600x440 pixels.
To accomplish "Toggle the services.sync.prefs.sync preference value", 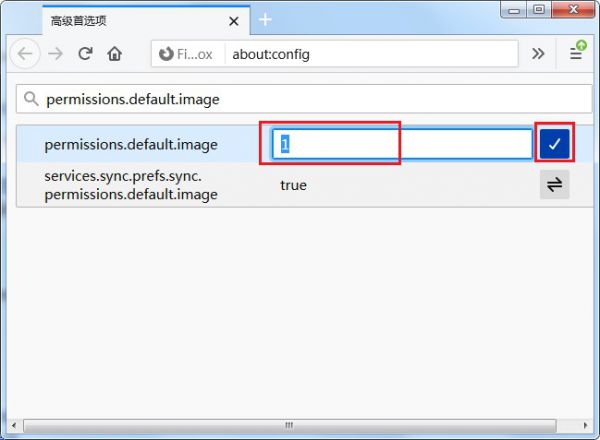I will pyautogui.click(x=554, y=185).
